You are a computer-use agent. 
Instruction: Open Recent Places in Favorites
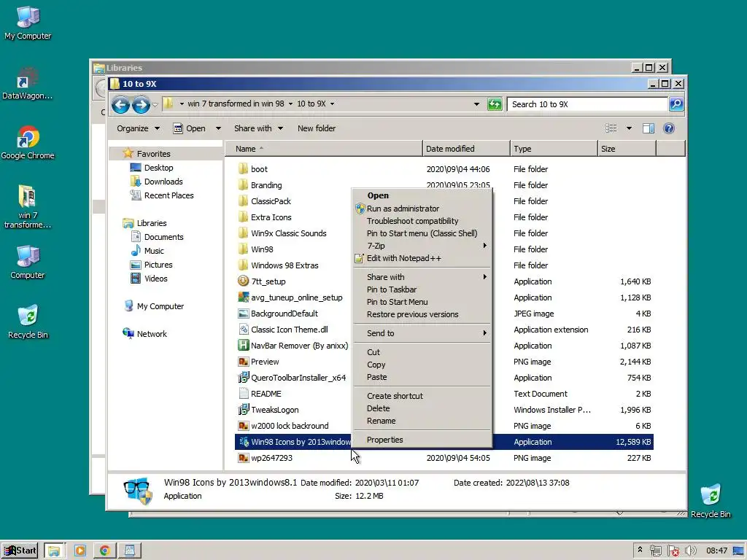click(x=169, y=195)
